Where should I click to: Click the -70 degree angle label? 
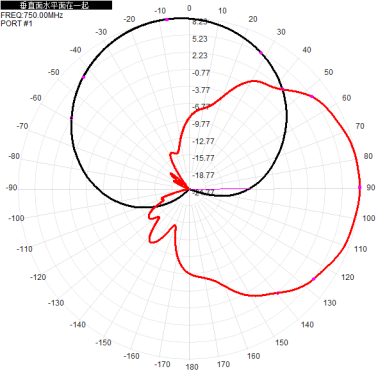coord(22,126)
